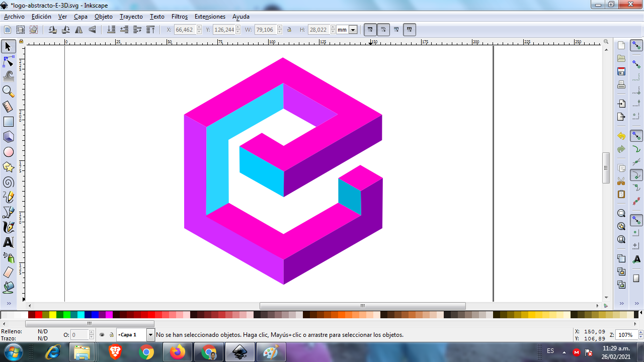The image size is (644, 362).
Task: Toggle snapping enable button at top
Action: [x=636, y=46]
